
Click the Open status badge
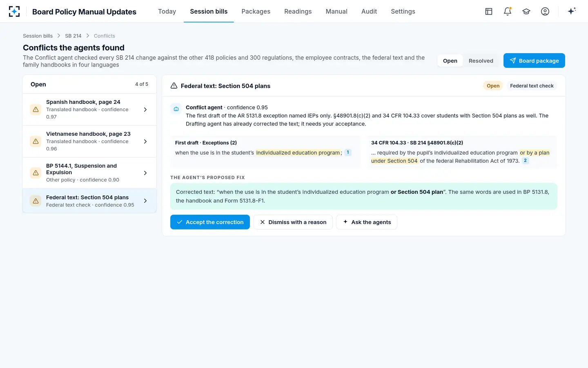click(493, 86)
